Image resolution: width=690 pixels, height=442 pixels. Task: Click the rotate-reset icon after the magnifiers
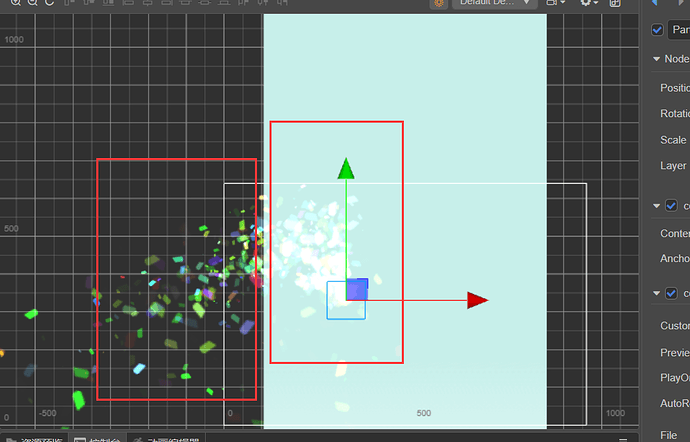click(x=50, y=2)
